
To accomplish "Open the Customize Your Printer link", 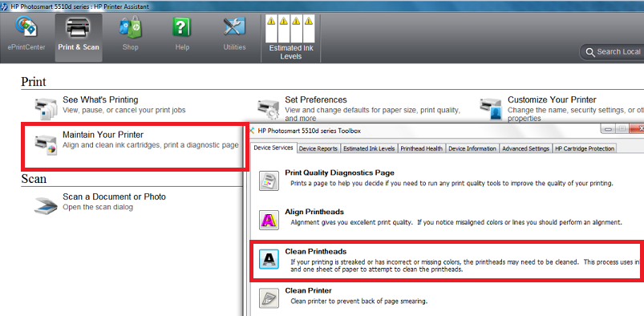I will coord(552,100).
